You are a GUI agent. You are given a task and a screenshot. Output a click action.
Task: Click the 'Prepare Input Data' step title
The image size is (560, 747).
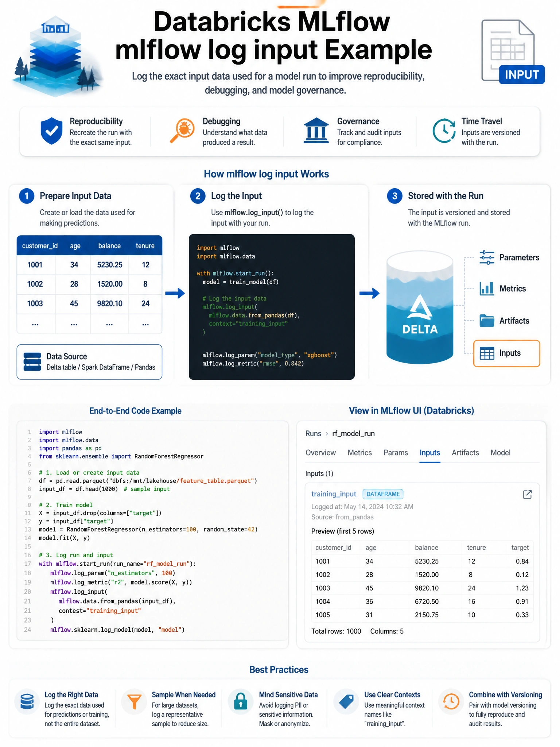click(75, 196)
